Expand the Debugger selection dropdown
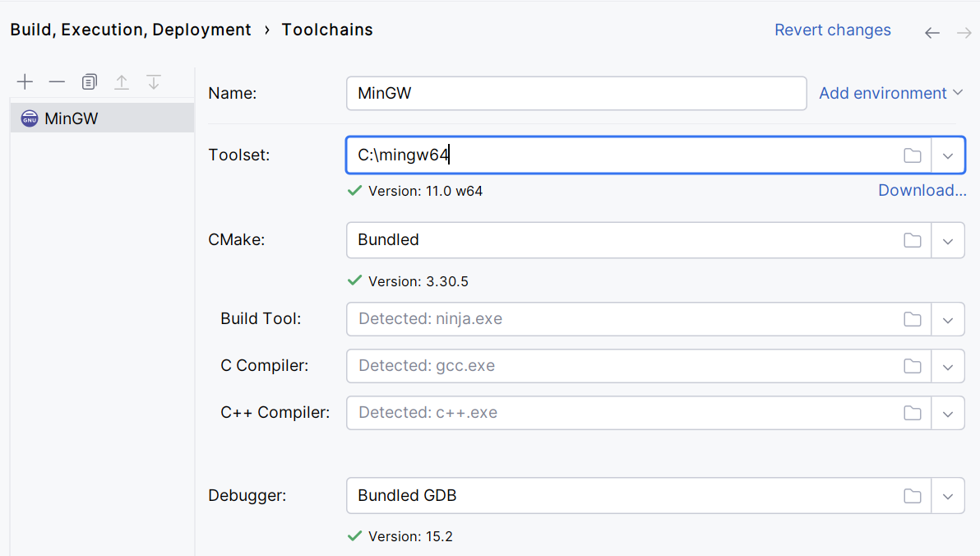This screenshot has width=980, height=556. [x=948, y=495]
